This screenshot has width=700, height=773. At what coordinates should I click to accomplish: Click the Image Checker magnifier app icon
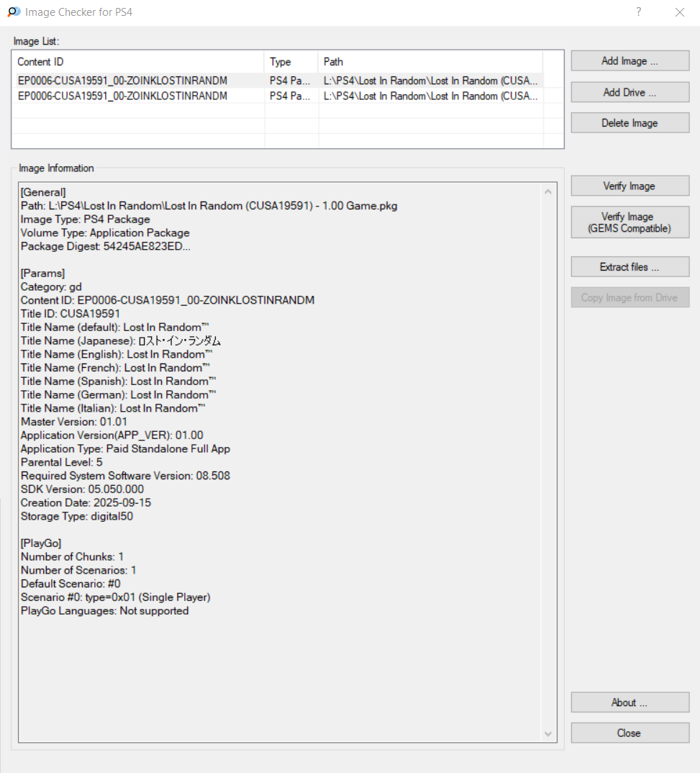click(x=14, y=12)
